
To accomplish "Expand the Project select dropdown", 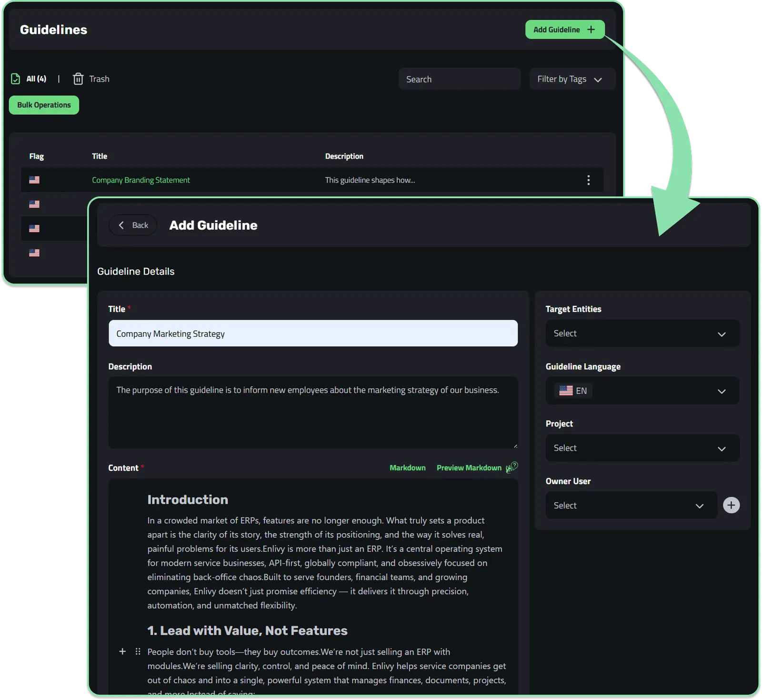I will pos(642,448).
